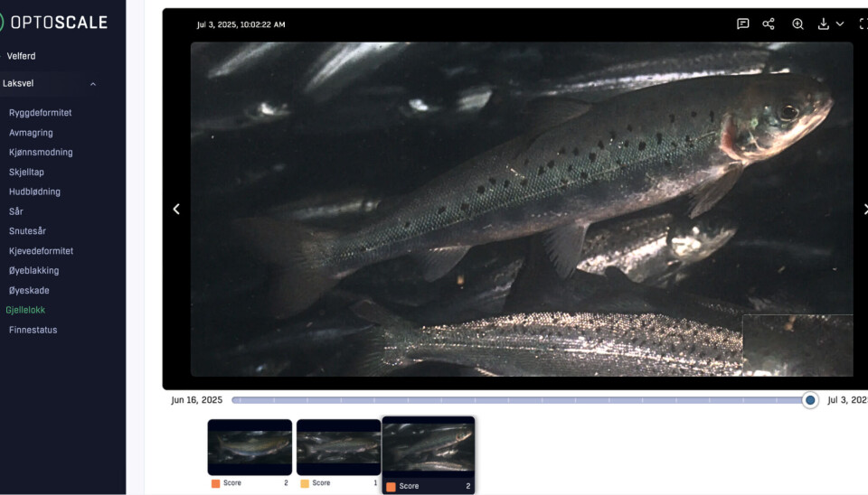Image resolution: width=868 pixels, height=495 pixels.
Task: Select Skjelltap from the sidebar
Action: 26,172
